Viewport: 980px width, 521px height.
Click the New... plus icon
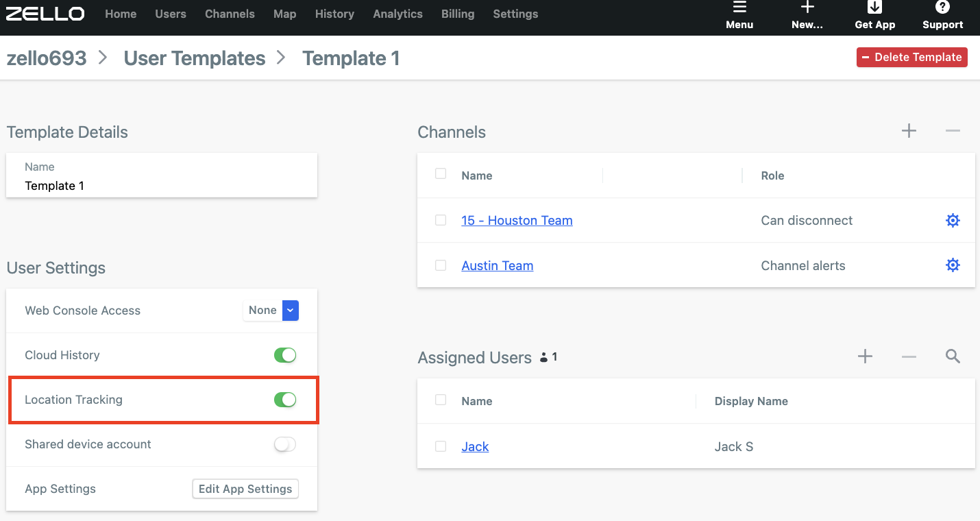[807, 8]
